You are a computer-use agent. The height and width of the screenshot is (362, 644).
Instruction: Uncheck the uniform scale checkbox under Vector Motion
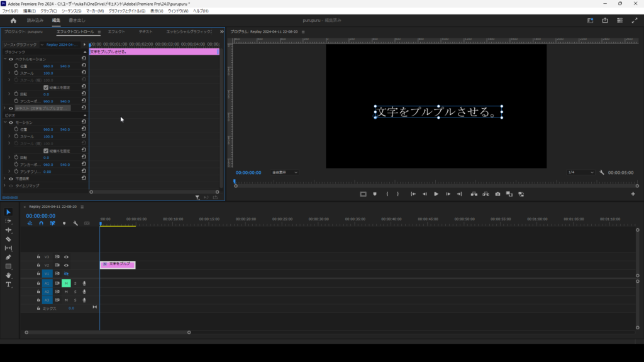pos(45,87)
